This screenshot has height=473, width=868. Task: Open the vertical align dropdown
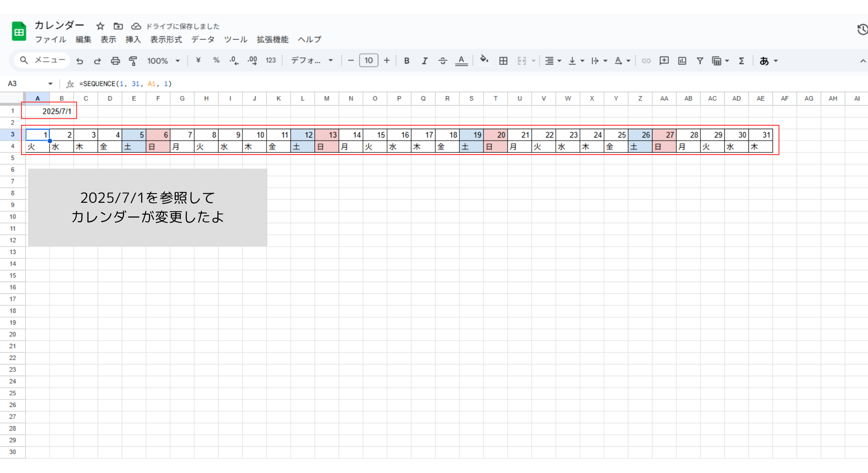tap(576, 61)
